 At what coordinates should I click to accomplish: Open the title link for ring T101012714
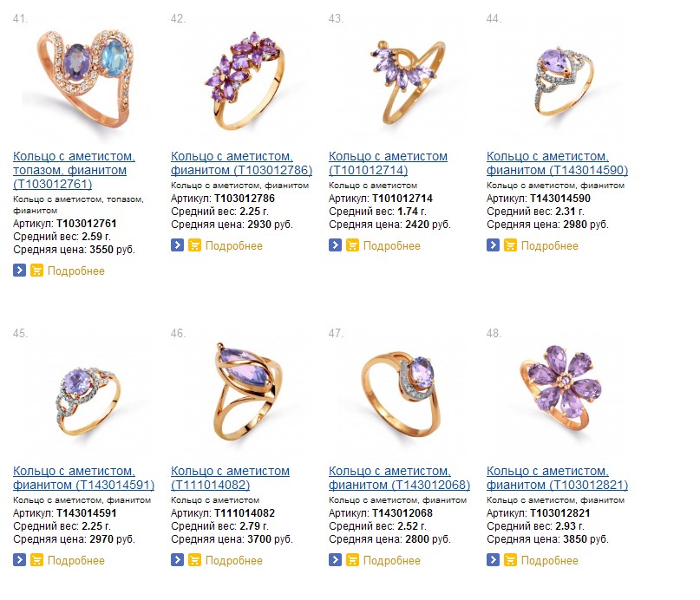pos(388,163)
